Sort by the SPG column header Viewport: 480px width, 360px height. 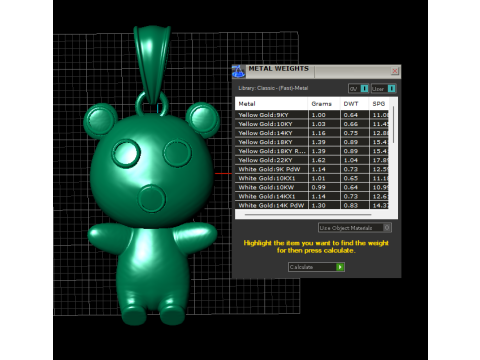click(x=379, y=104)
